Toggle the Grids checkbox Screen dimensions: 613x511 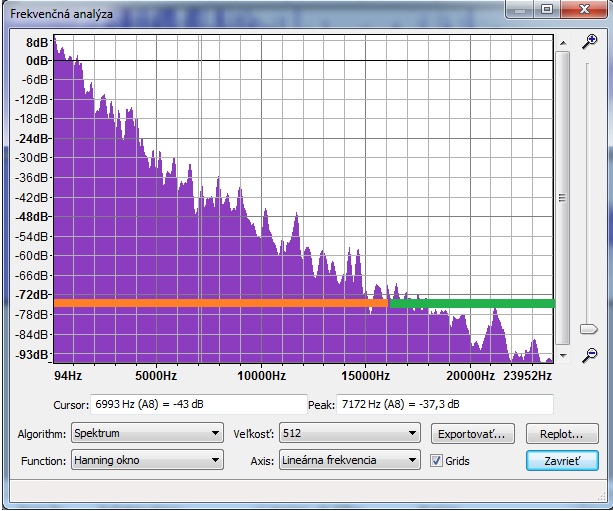click(436, 461)
